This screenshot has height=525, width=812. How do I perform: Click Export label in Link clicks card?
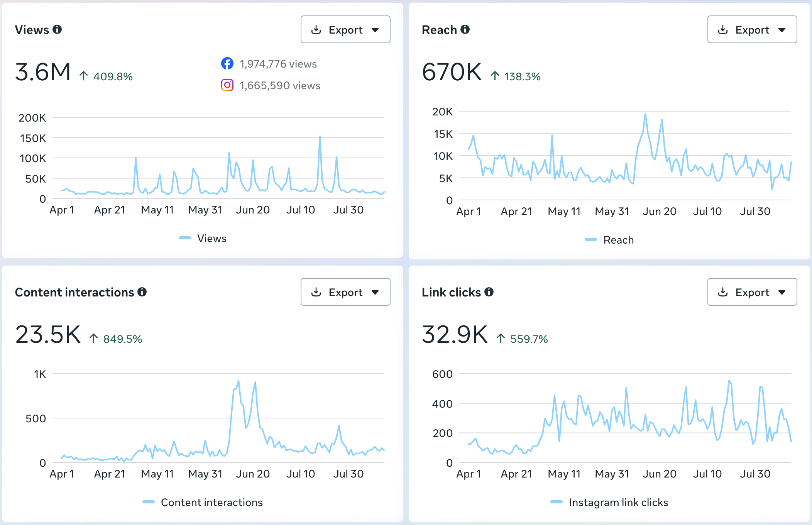[752, 293]
